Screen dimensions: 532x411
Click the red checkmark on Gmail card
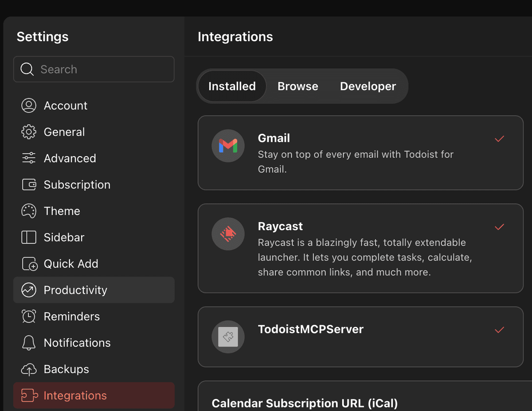[500, 139]
